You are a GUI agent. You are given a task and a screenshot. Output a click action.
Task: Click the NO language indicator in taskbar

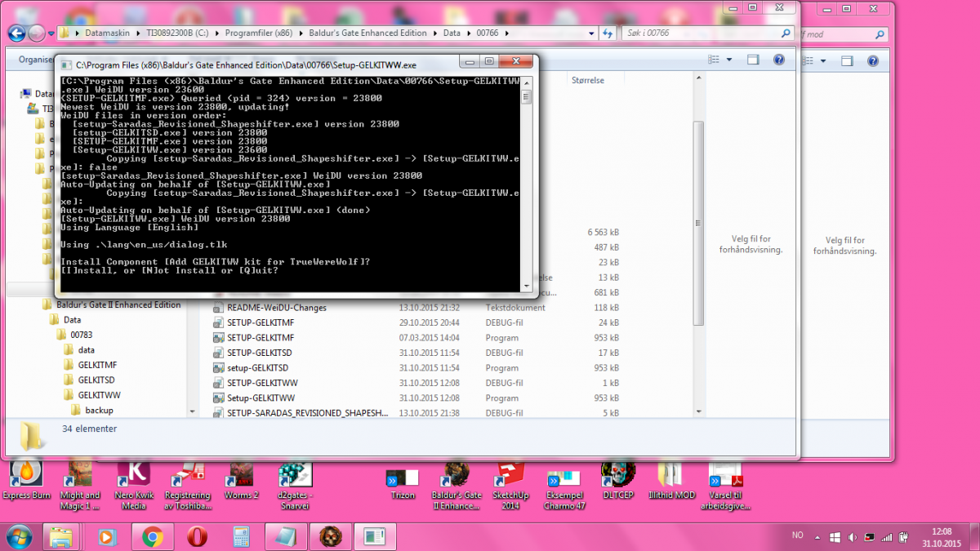(x=797, y=535)
